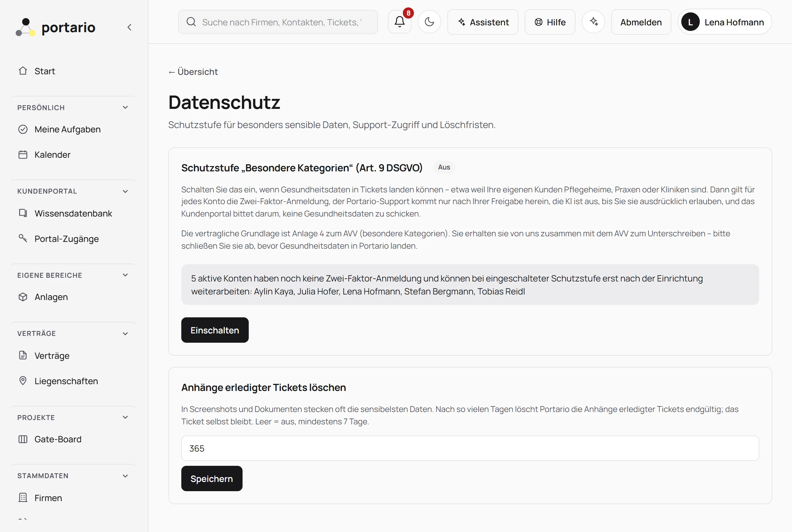The width and height of the screenshot is (792, 532).
Task: Go back via ← Übersicht link
Action: coord(193,71)
